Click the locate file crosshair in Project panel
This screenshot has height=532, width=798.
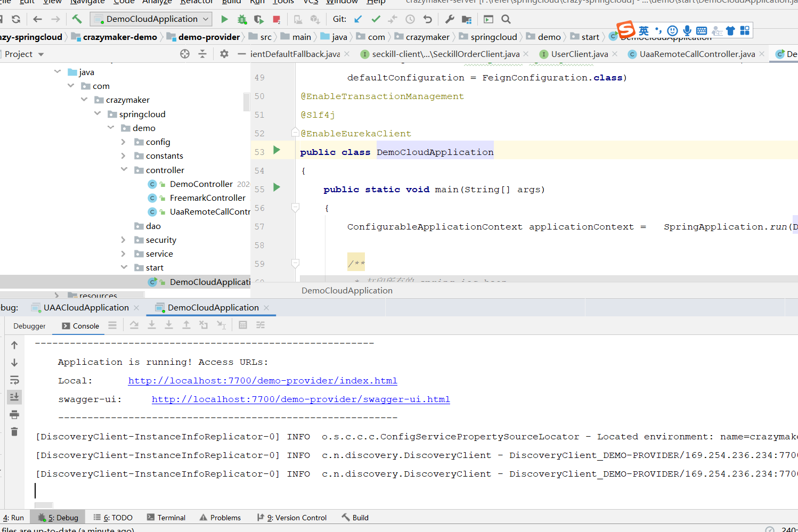(185, 54)
